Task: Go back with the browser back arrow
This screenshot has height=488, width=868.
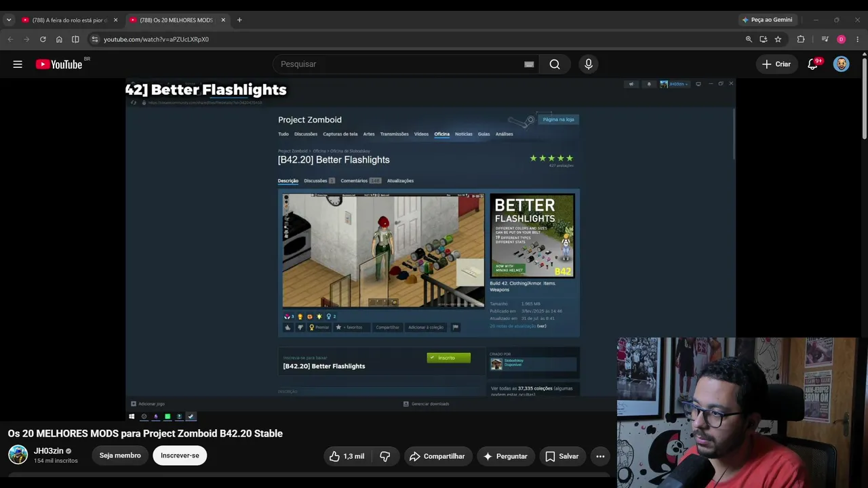Action: [10, 39]
